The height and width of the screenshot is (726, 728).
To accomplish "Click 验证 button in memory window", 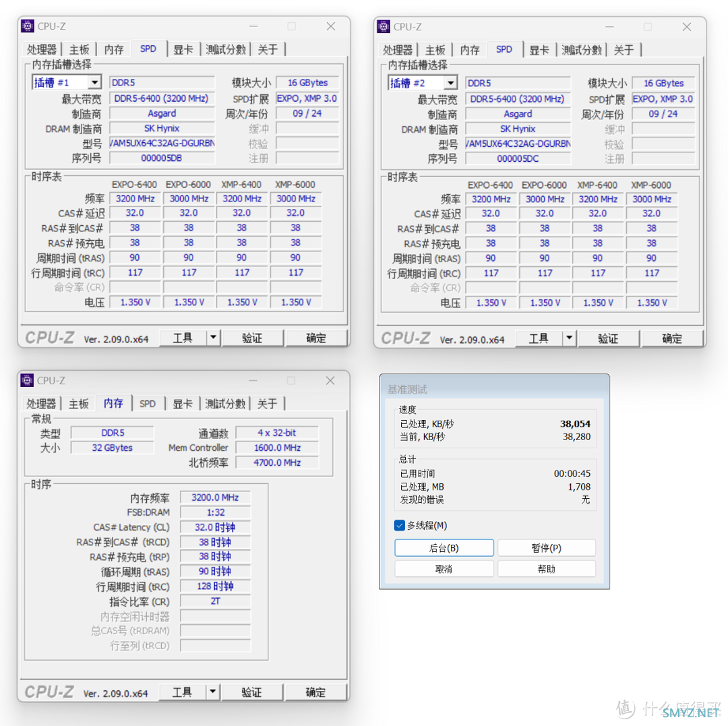I will tap(252, 692).
